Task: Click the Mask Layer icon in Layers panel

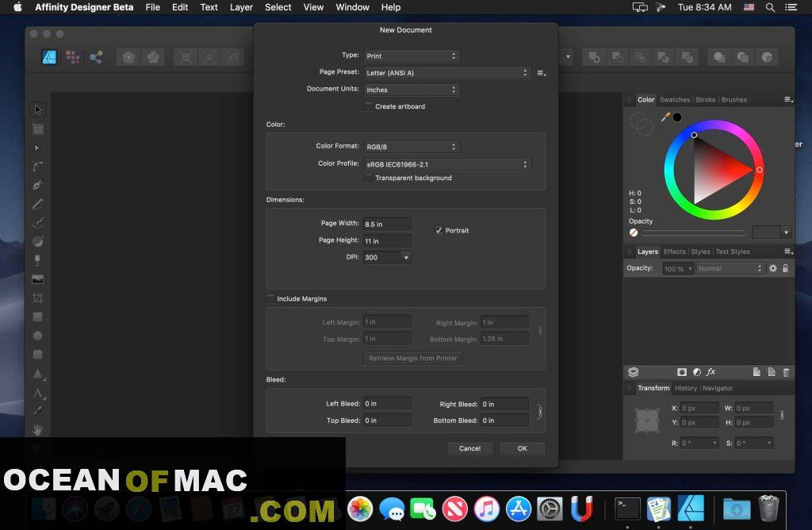Action: coord(681,372)
